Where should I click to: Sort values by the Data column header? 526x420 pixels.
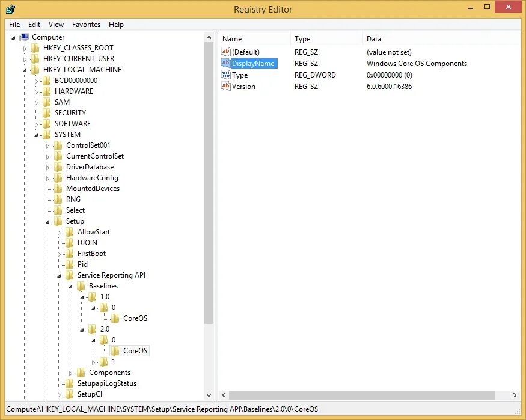(x=441, y=39)
